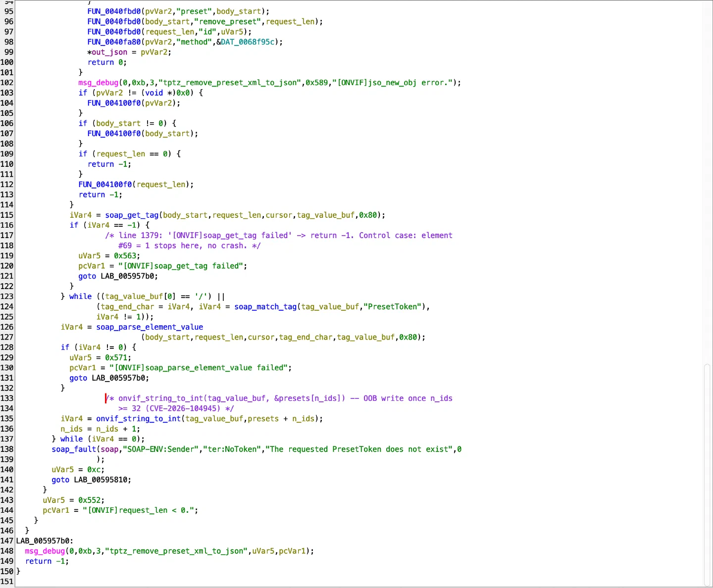Click line number 133 in gutter
713x588 pixels.
click(7, 398)
